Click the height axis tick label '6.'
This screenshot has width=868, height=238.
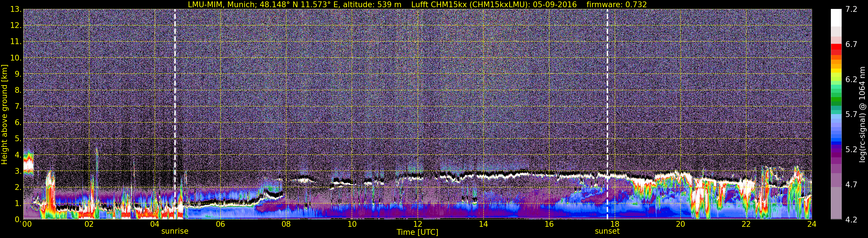tap(18, 123)
